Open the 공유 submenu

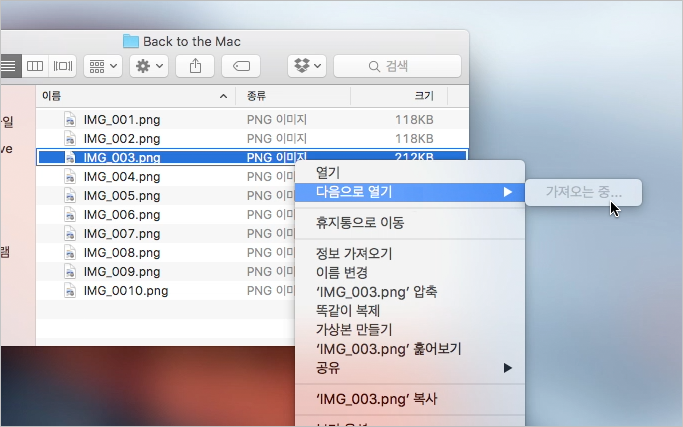410,368
